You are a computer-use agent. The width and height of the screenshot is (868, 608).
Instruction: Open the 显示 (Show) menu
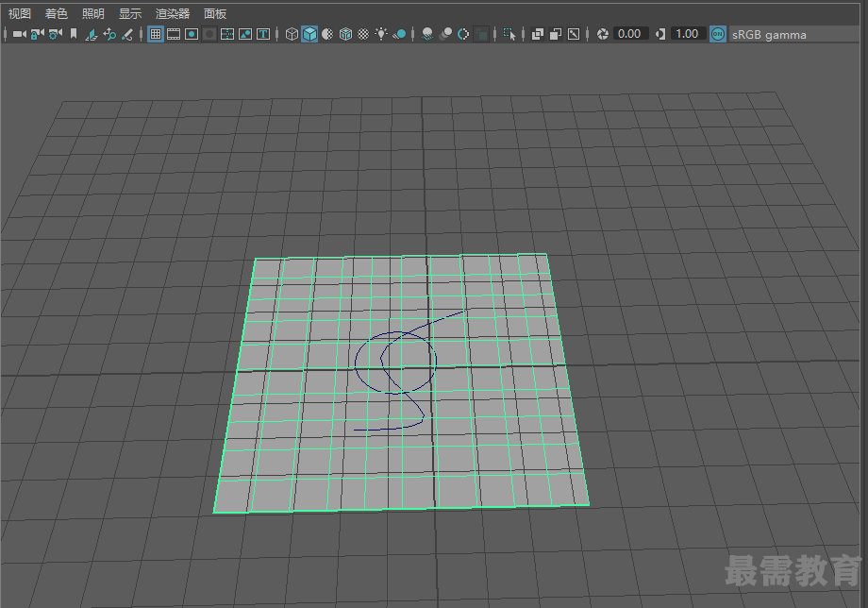tap(130, 14)
